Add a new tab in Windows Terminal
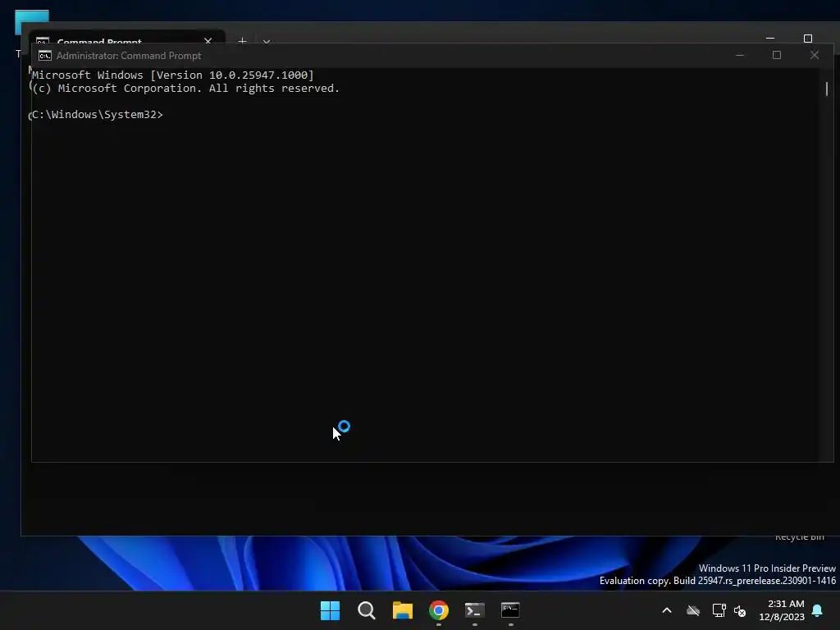This screenshot has height=630, width=840. point(242,41)
